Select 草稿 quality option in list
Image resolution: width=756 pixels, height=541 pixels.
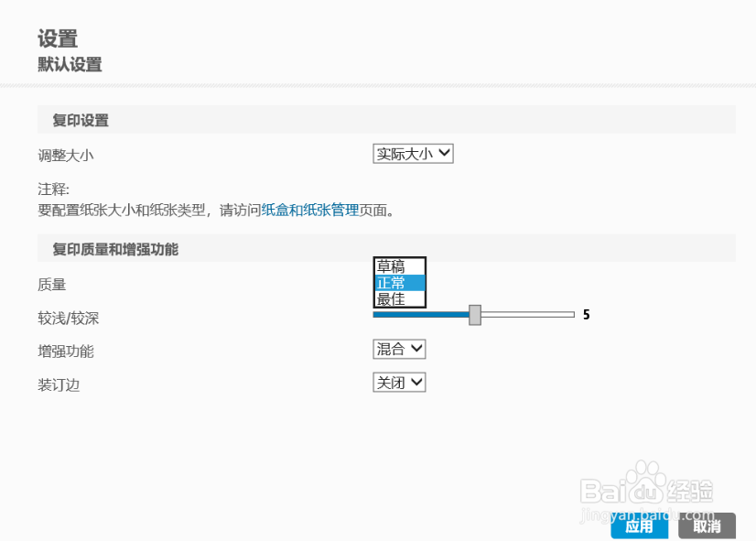(x=400, y=266)
